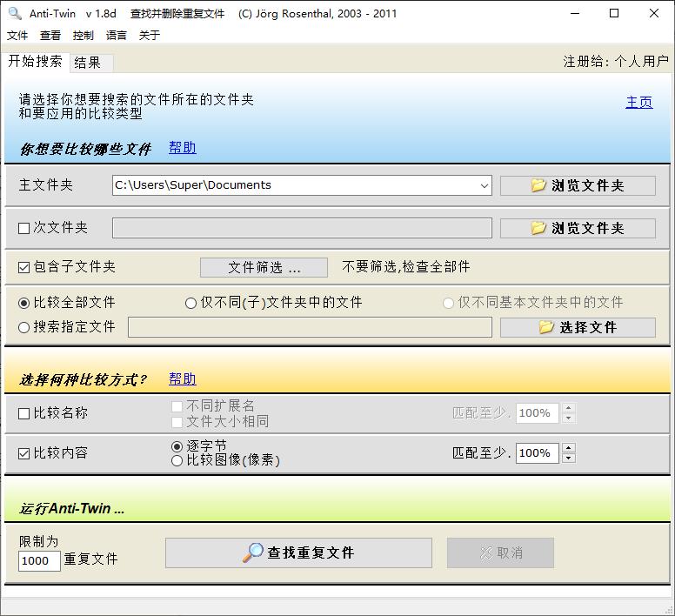Enable the 比较名称 checkbox
The width and height of the screenshot is (675, 616).
[x=24, y=413]
